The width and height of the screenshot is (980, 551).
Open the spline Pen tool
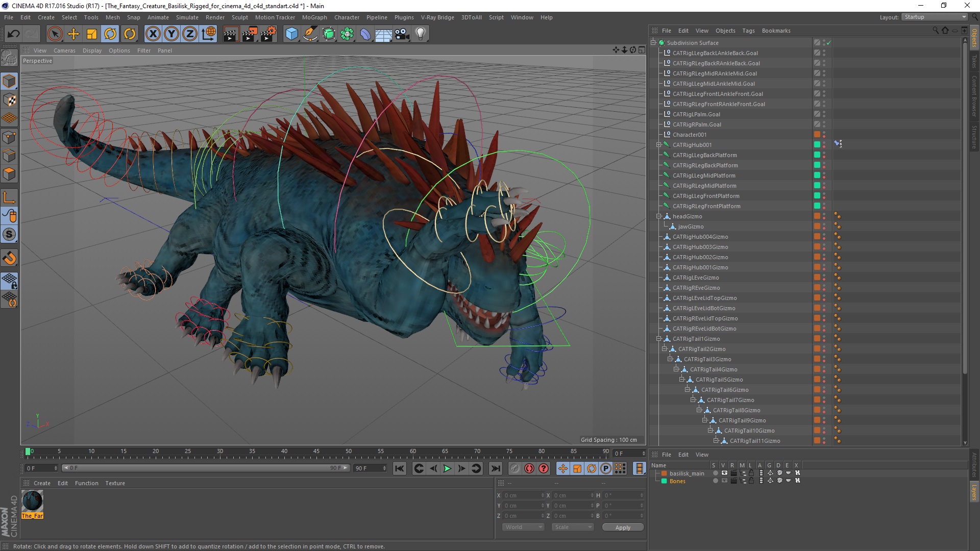(x=310, y=34)
